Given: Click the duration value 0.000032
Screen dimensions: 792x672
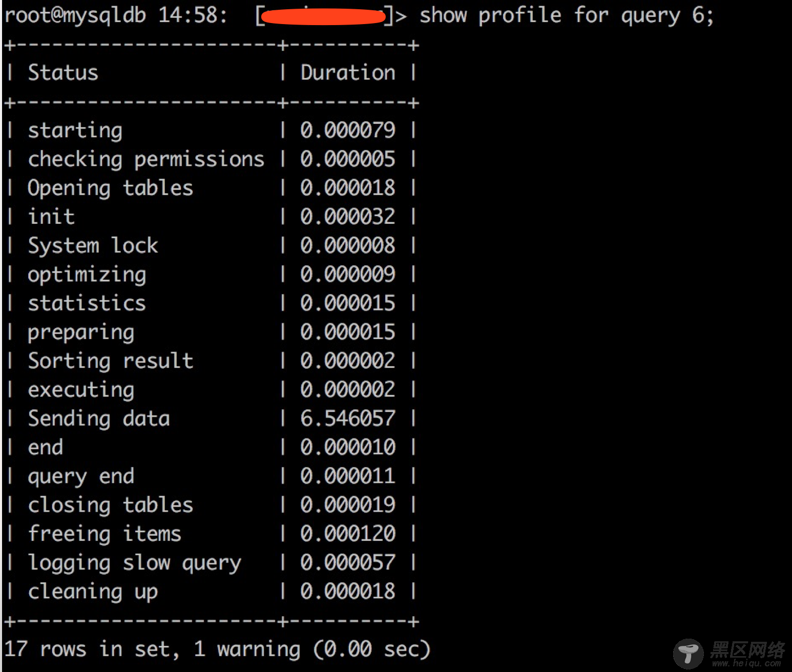Looking at the screenshot, I should pyautogui.click(x=348, y=217).
